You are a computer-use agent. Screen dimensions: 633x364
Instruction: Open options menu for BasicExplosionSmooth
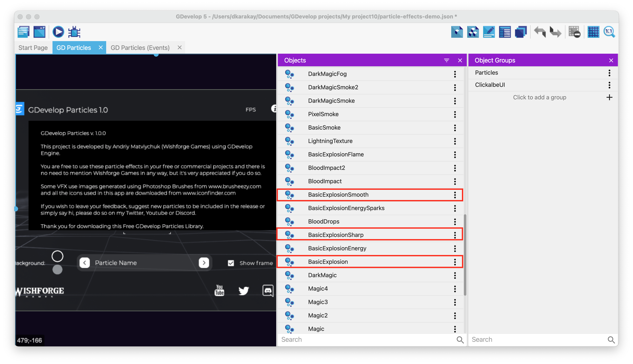[x=455, y=195]
